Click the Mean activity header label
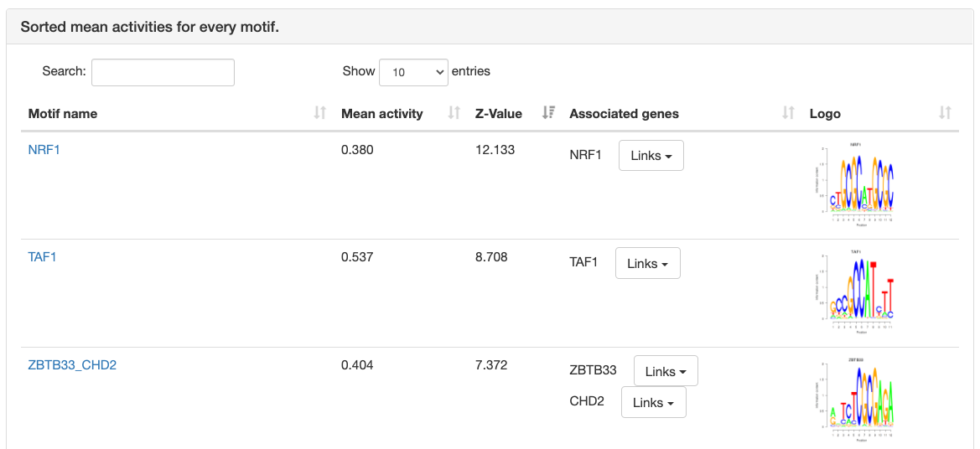Viewport: 980px width, 449px height. (381, 113)
